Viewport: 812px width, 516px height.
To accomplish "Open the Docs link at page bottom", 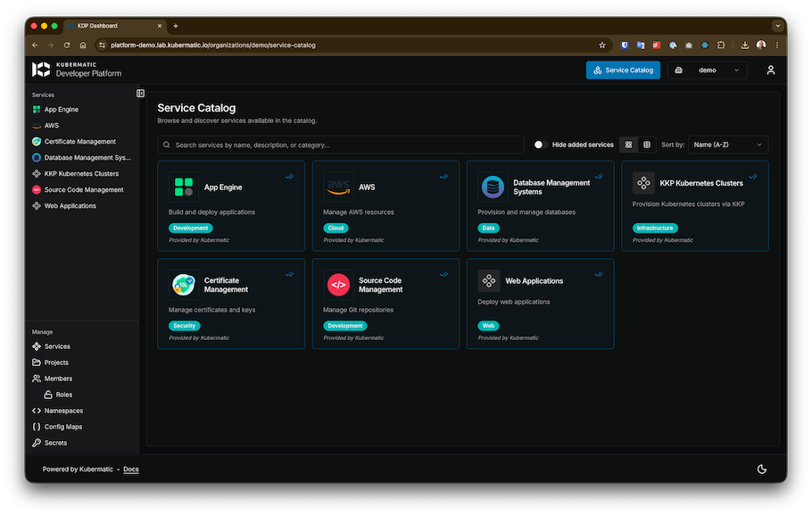I will tap(130, 469).
